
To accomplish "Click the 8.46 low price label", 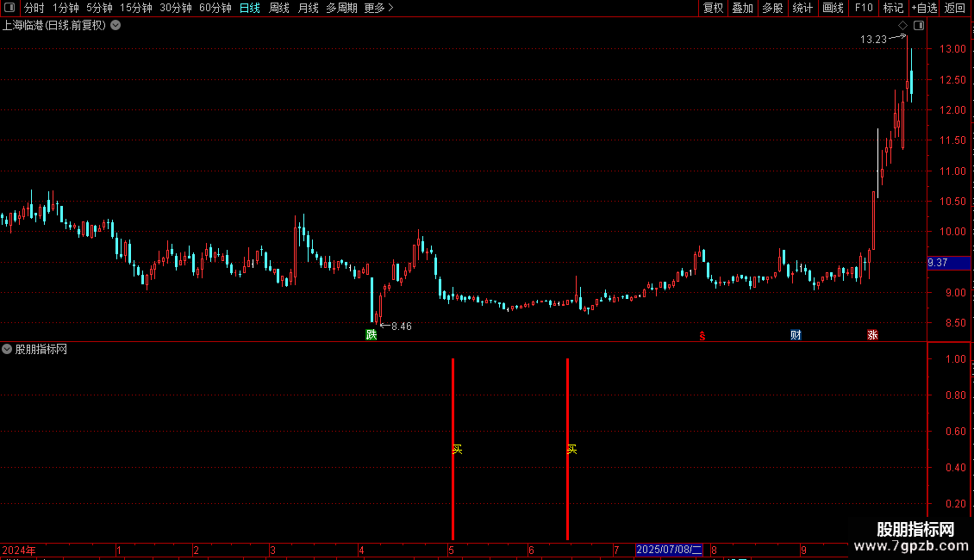I will tap(402, 327).
